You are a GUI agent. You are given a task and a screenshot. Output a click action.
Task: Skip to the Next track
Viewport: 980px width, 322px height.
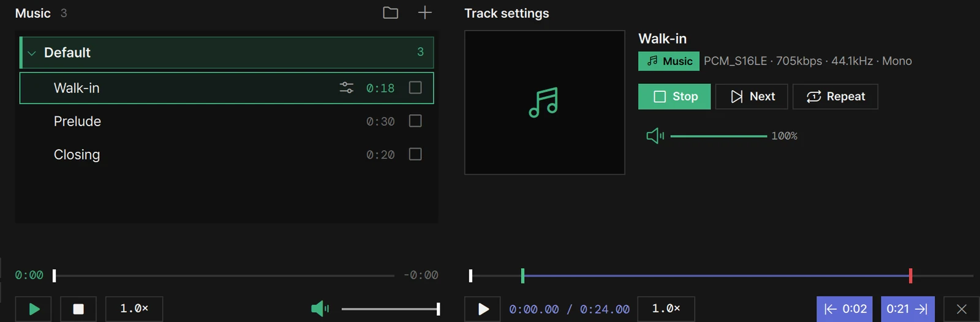point(752,97)
